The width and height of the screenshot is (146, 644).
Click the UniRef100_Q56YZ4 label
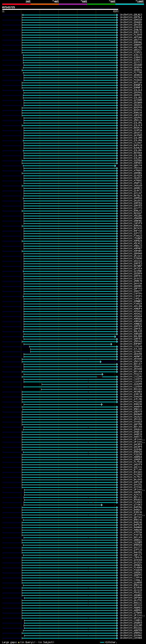(131, 361)
